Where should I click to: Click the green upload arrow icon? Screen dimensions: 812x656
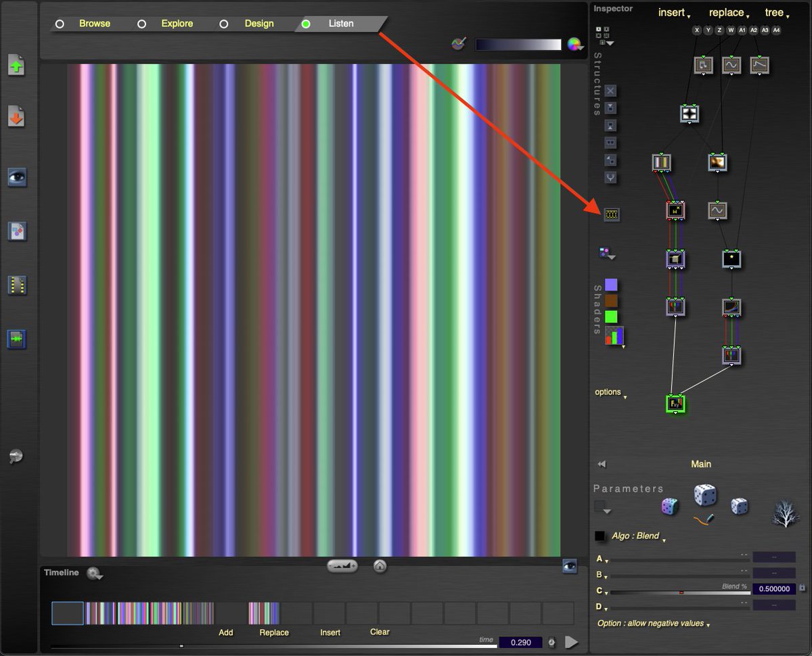tap(17, 66)
